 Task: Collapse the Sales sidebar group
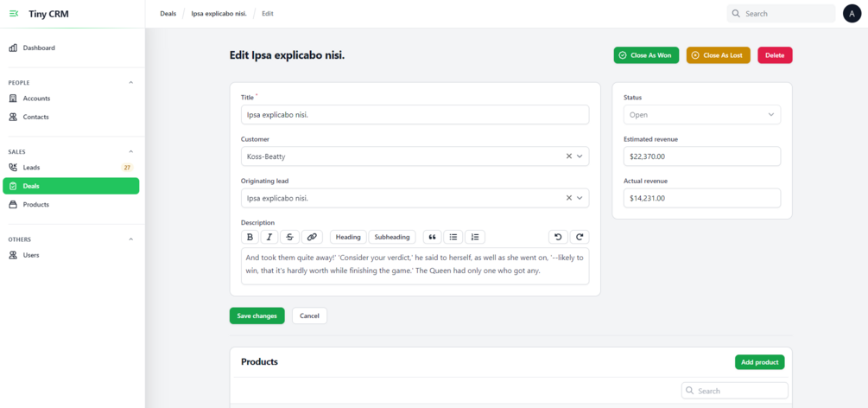[131, 151]
